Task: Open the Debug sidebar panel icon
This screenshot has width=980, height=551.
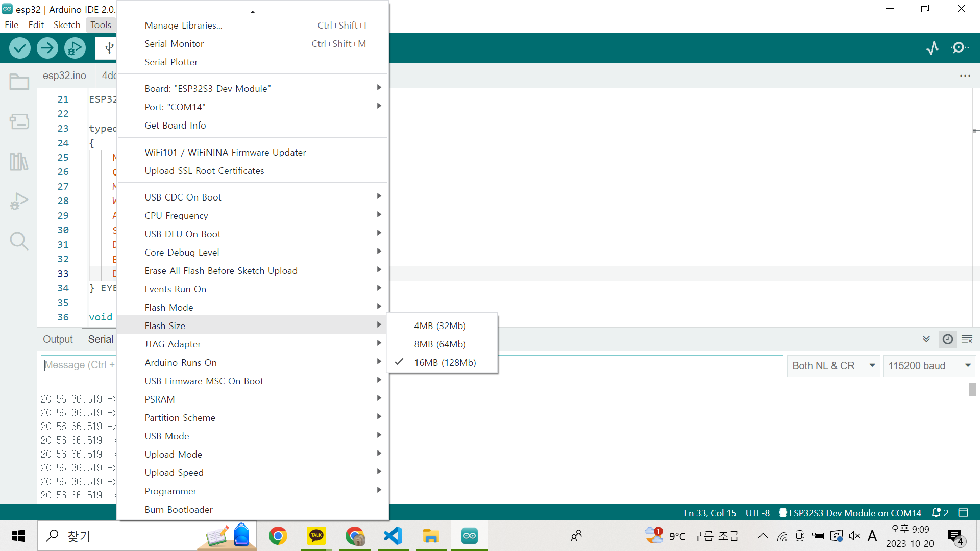Action: pyautogui.click(x=19, y=201)
